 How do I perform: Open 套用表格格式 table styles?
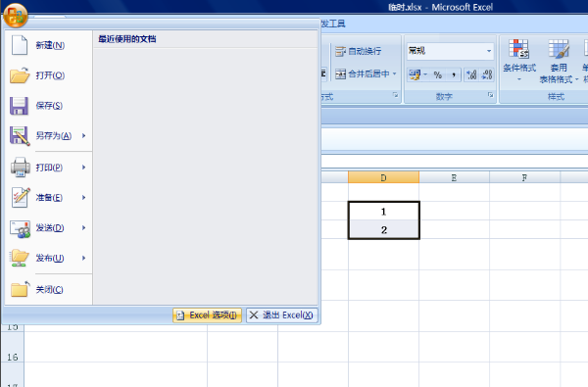pyautogui.click(x=559, y=62)
